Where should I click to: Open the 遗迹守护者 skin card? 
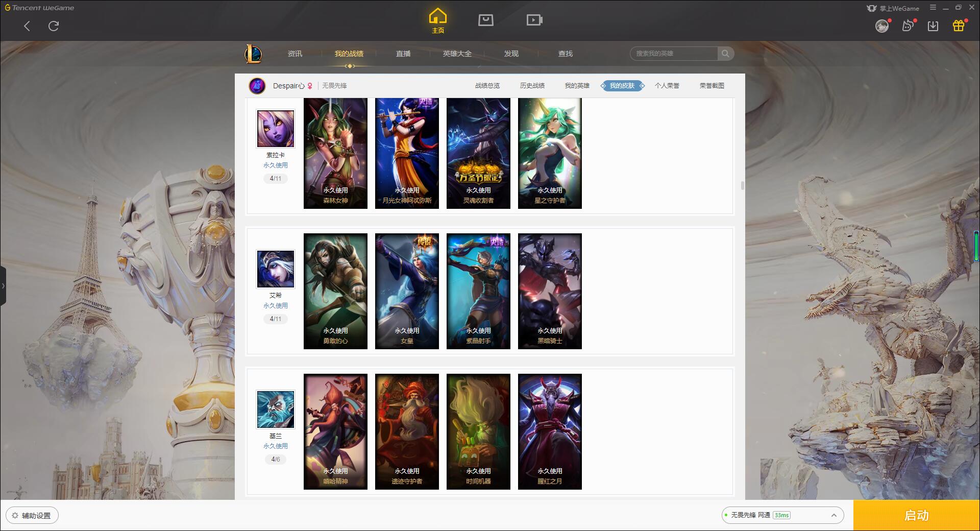pos(407,431)
